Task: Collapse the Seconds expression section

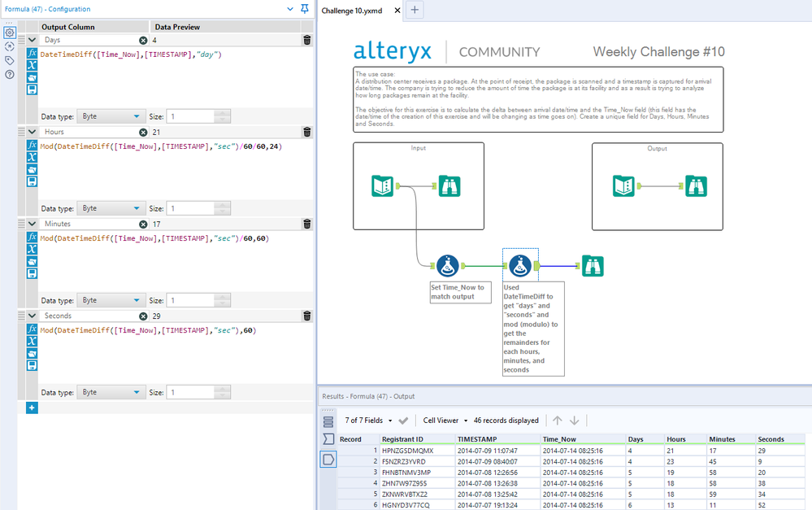Action: coord(32,316)
